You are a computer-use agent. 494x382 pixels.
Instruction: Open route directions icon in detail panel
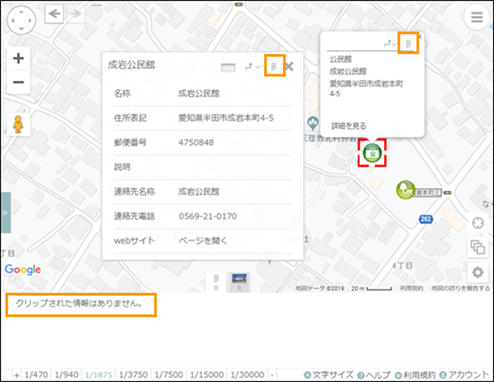click(x=249, y=67)
